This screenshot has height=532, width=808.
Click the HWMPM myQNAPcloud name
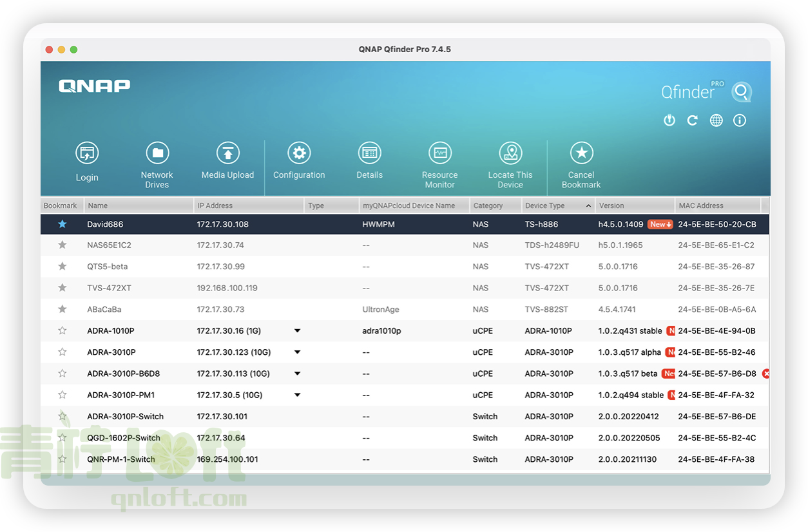[x=378, y=224]
